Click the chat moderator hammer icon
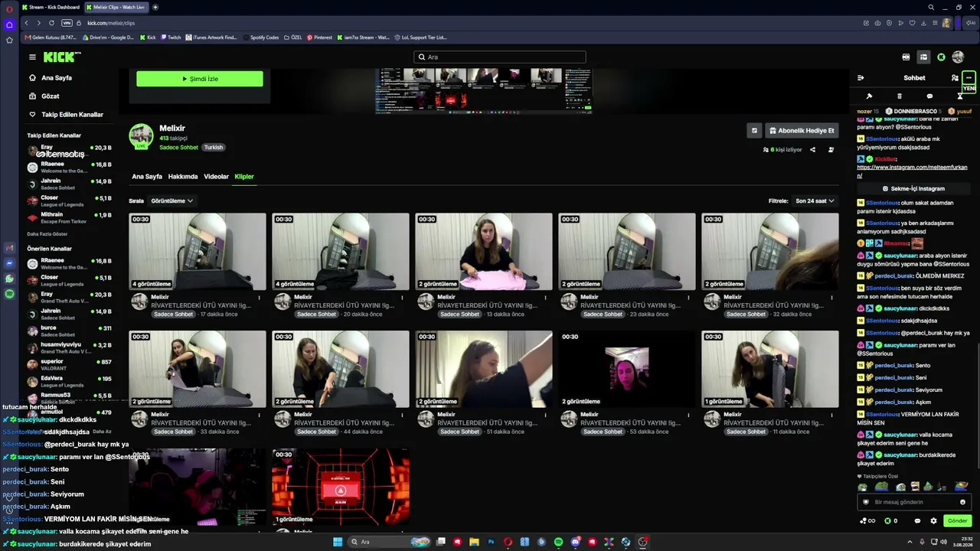This screenshot has height=551, width=980. point(869,96)
